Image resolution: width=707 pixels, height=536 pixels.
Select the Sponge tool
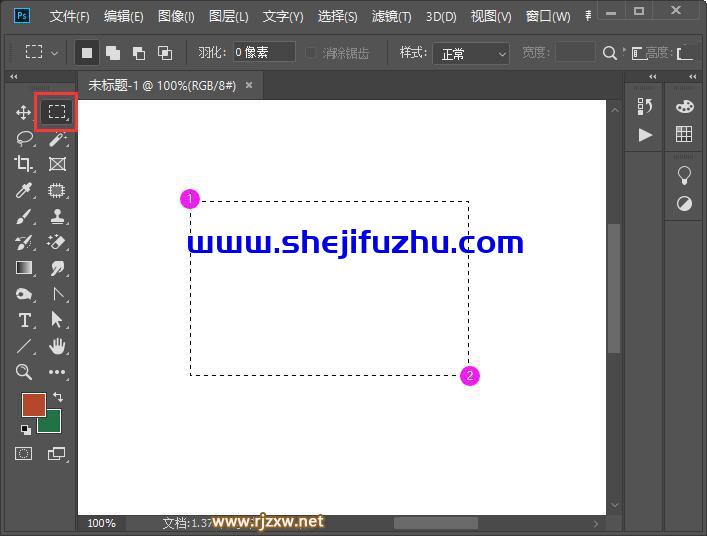(x=24, y=294)
